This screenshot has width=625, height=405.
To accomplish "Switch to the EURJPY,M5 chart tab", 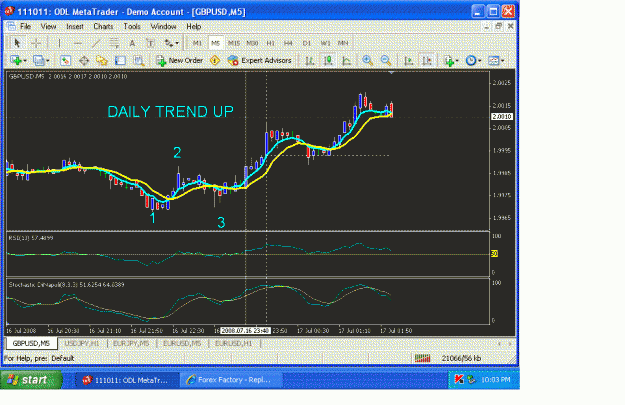I will [x=131, y=343].
